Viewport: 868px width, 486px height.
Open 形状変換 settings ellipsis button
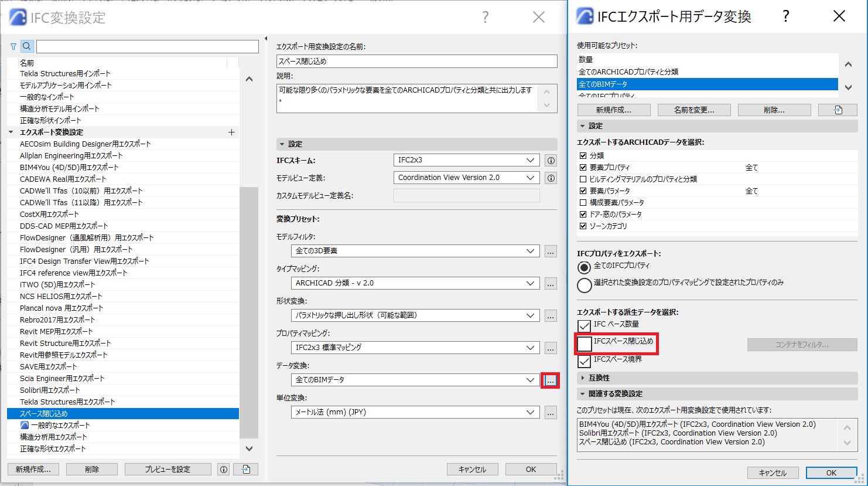click(551, 316)
